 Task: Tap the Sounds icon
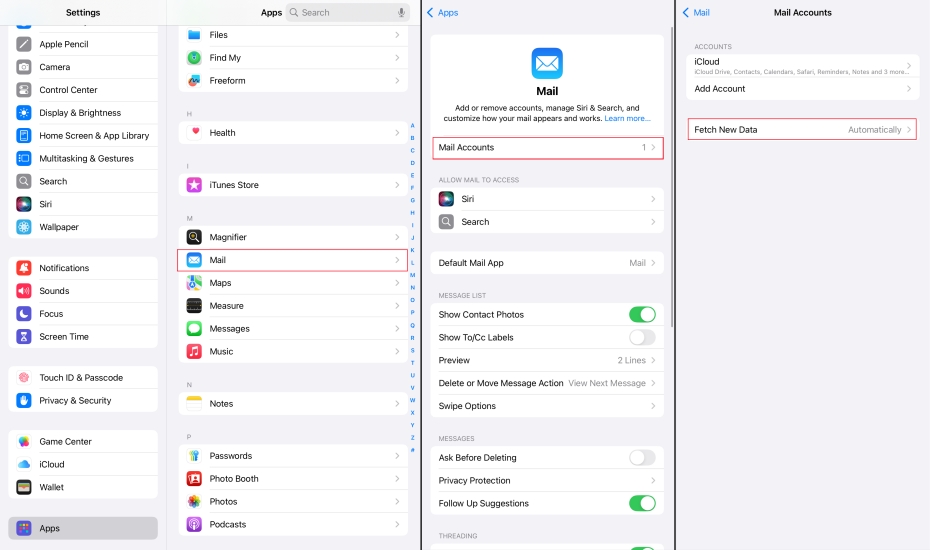(x=24, y=291)
